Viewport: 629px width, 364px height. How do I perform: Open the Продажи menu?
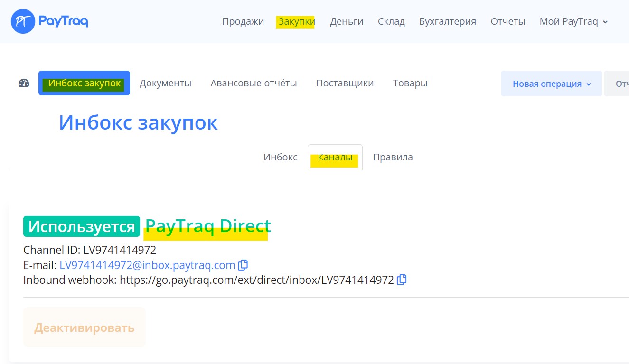(x=243, y=21)
